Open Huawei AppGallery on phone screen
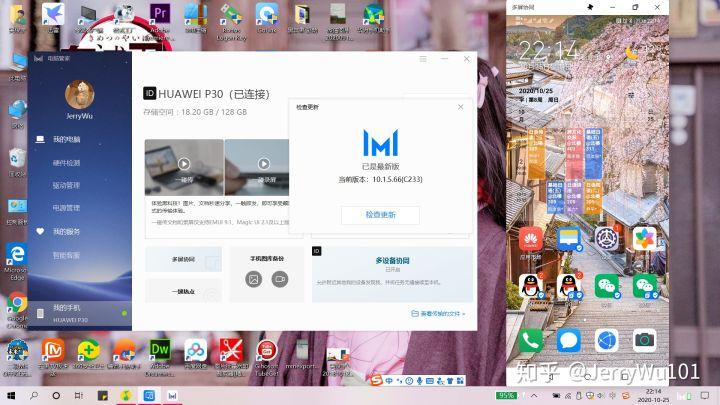The image size is (720, 405). click(x=531, y=240)
